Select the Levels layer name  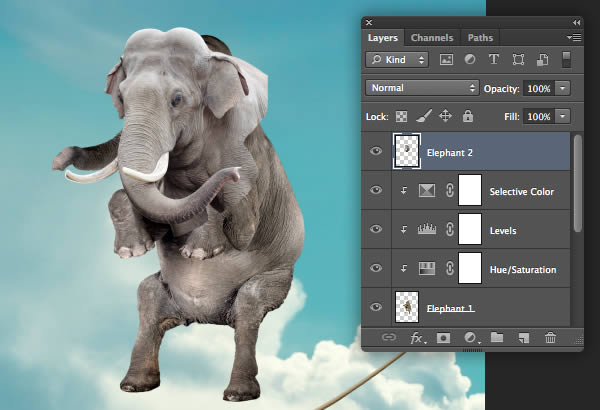(x=503, y=231)
